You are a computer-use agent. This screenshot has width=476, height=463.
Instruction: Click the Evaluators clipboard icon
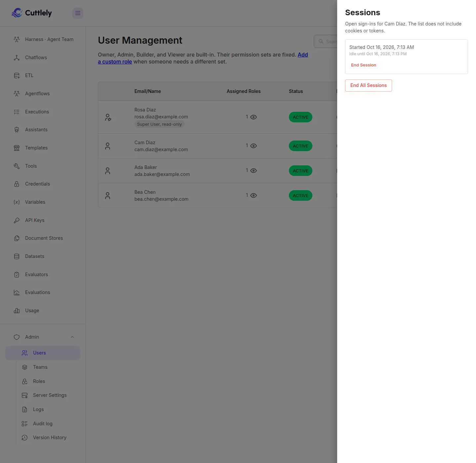click(x=17, y=274)
